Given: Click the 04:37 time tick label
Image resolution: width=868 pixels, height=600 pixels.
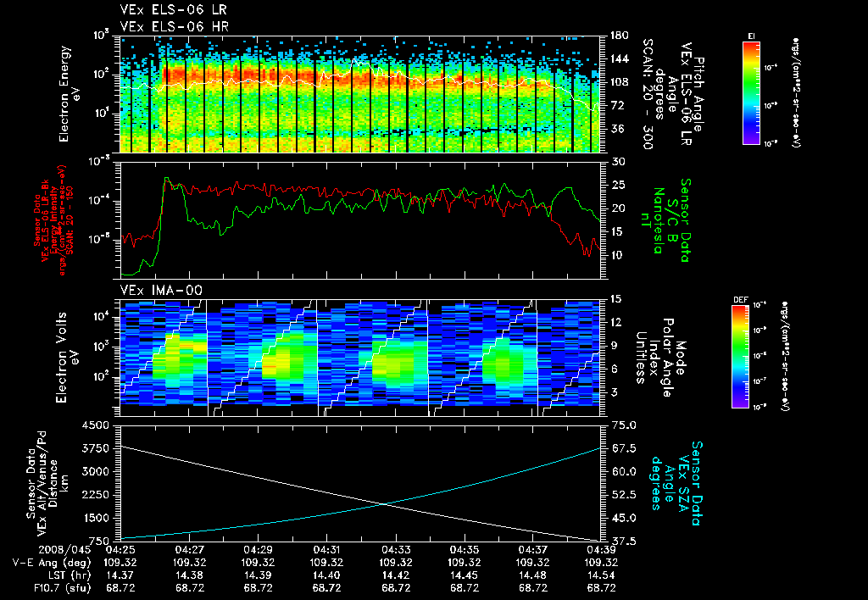Looking at the screenshot, I should [x=533, y=550].
